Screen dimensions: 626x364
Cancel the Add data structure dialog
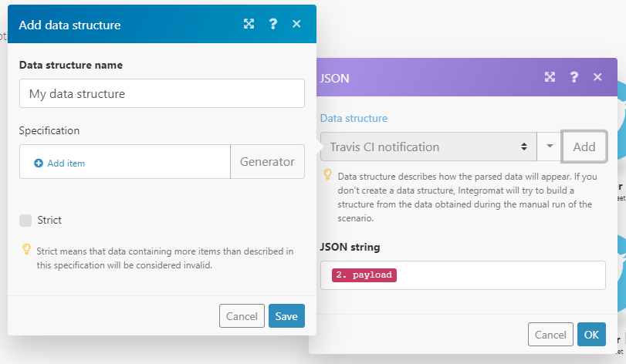click(x=242, y=316)
